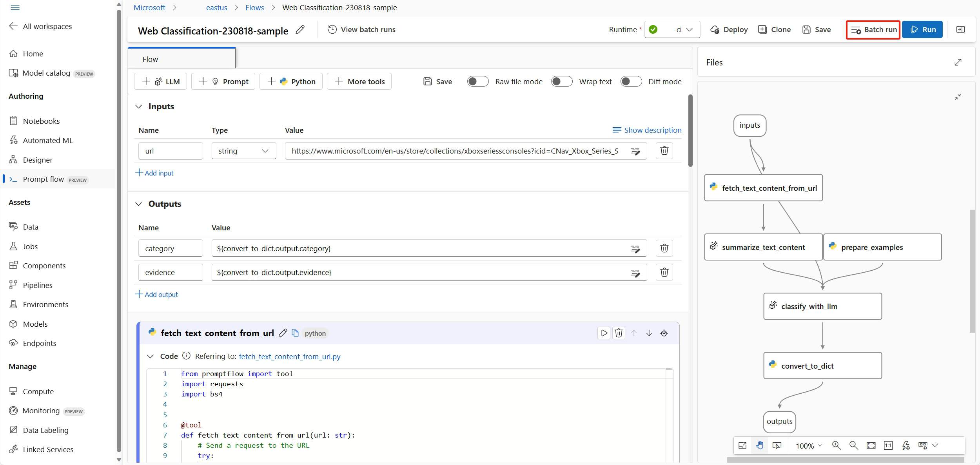
Task: Delete the fetch_text_content_from_url node
Action: tap(619, 333)
